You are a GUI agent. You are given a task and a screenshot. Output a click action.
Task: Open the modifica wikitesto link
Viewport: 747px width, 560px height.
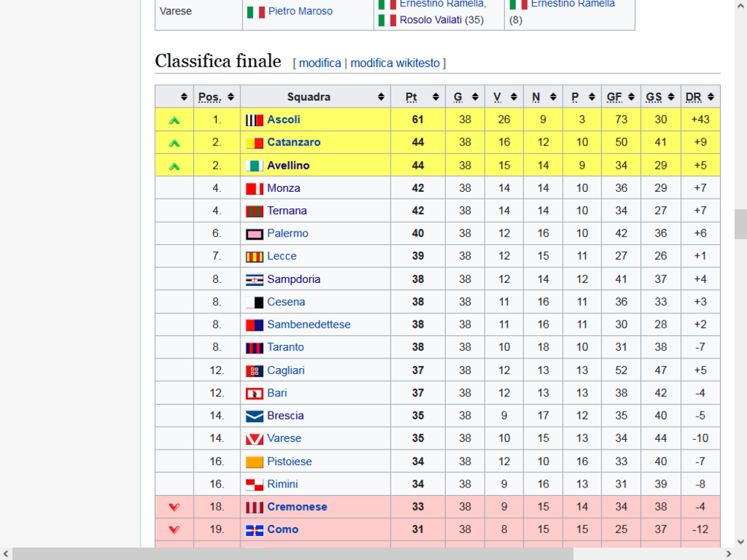(395, 63)
